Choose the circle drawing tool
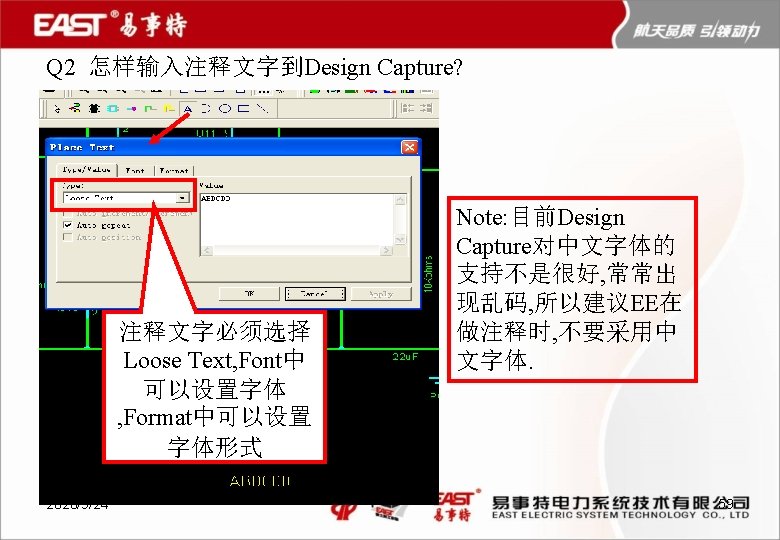780x540 pixels. point(225,108)
